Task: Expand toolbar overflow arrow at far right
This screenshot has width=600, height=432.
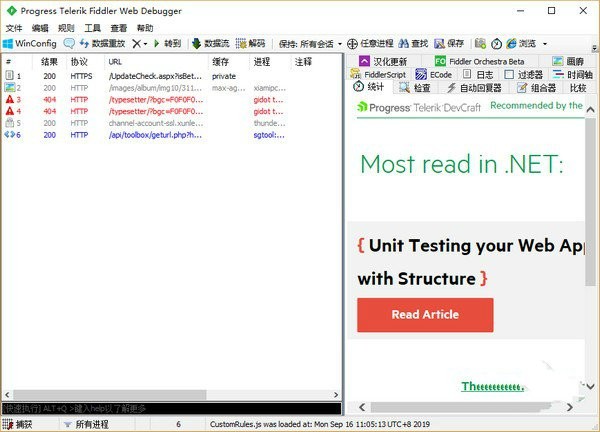Action: pyautogui.click(x=594, y=48)
